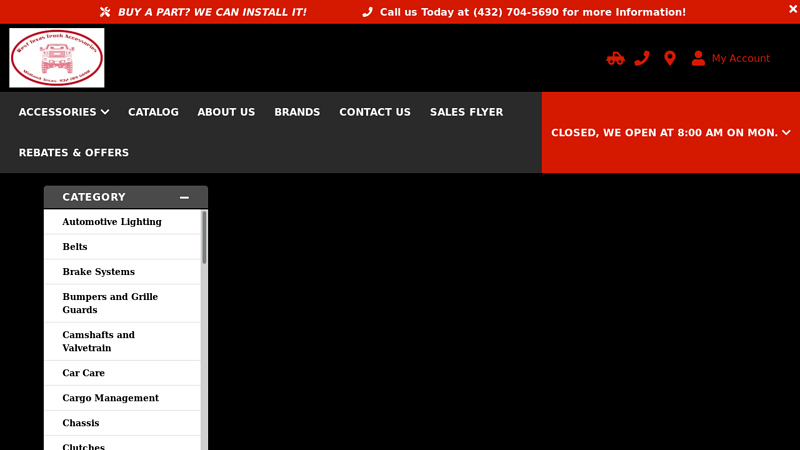Collapse the Category panel minus icon
The image size is (800, 450).
pyautogui.click(x=184, y=197)
